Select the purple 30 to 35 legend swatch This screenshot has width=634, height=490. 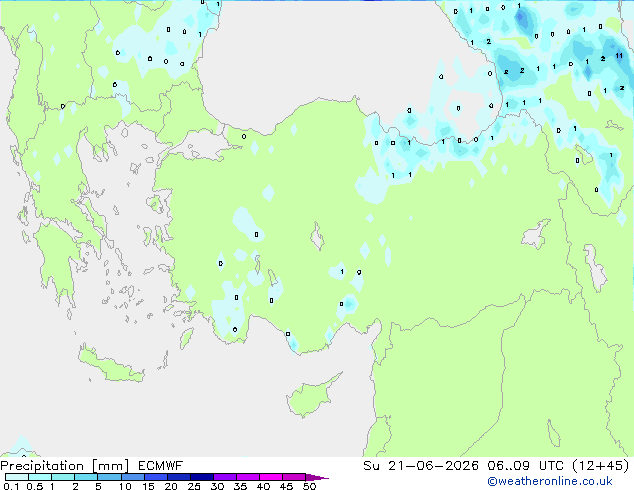pos(225,477)
